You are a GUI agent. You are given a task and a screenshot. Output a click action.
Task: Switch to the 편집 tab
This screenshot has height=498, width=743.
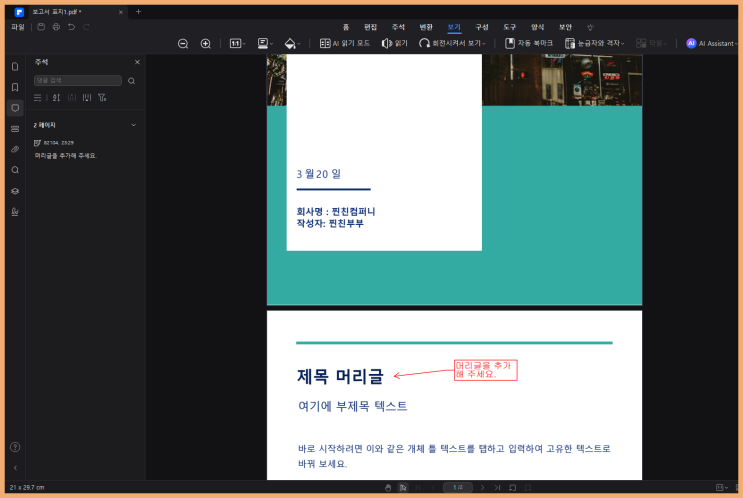click(370, 27)
